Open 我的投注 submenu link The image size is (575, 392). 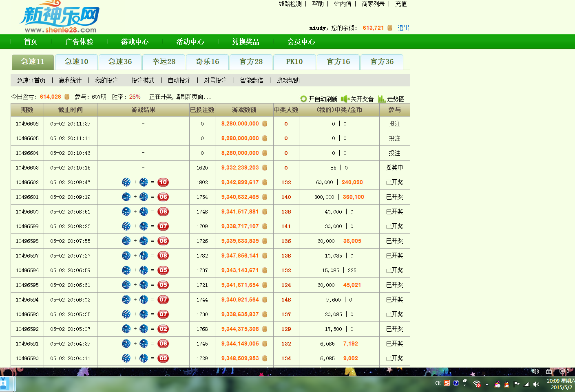click(106, 80)
